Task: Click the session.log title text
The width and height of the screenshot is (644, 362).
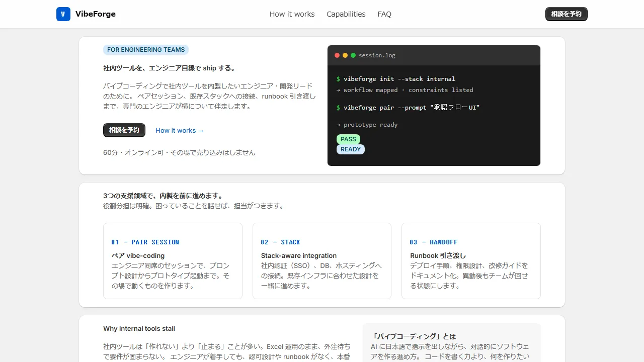Action: point(377,55)
